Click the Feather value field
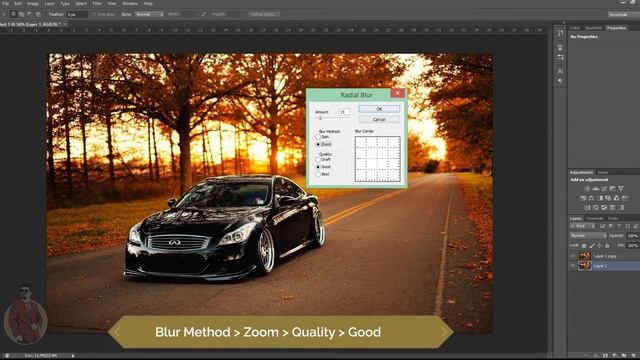This screenshot has width=640, height=360. pyautogui.click(x=77, y=14)
